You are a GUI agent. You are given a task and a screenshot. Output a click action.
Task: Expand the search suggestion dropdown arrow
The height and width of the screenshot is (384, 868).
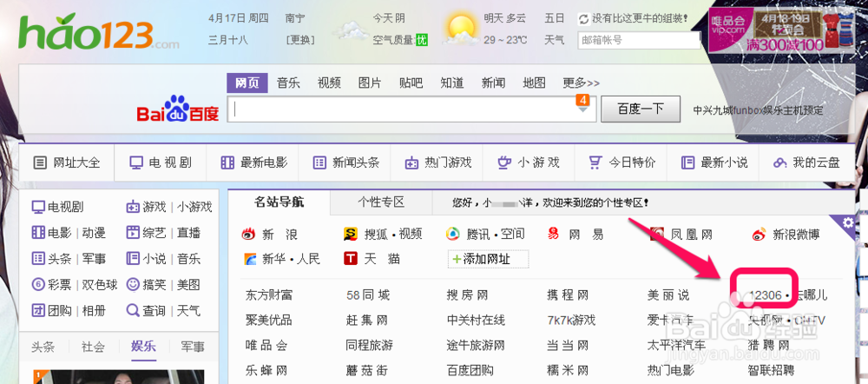(582, 109)
